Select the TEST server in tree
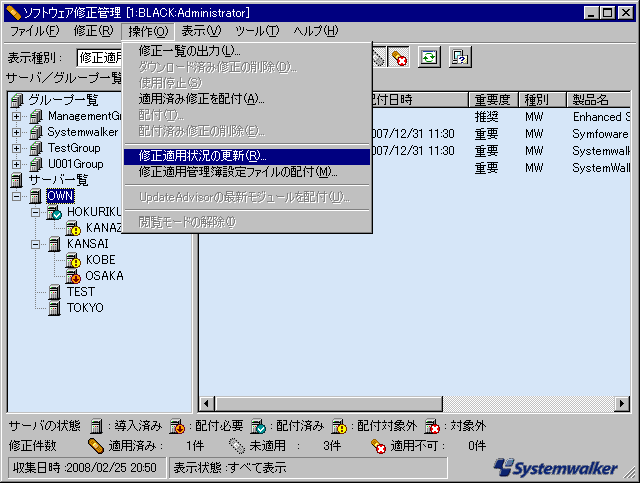This screenshot has height=483, width=640. click(81, 292)
